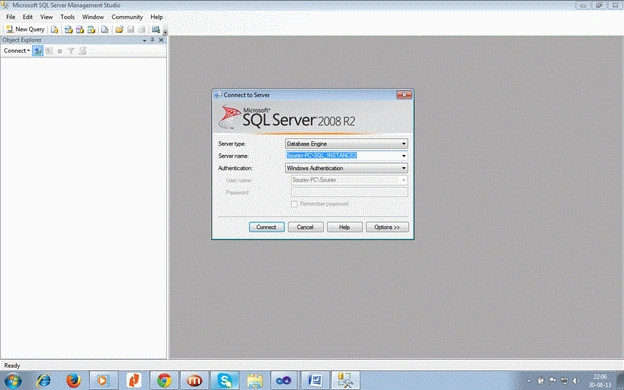Click the Refresh icon in Object Explorer
Screen dimensions: 624x390
(x=82, y=51)
